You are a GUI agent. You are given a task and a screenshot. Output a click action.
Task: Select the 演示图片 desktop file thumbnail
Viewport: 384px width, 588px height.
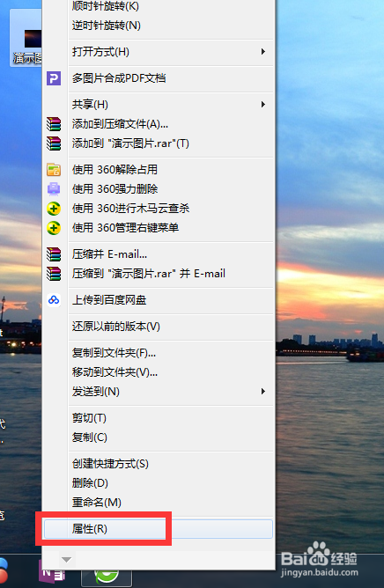point(26,38)
